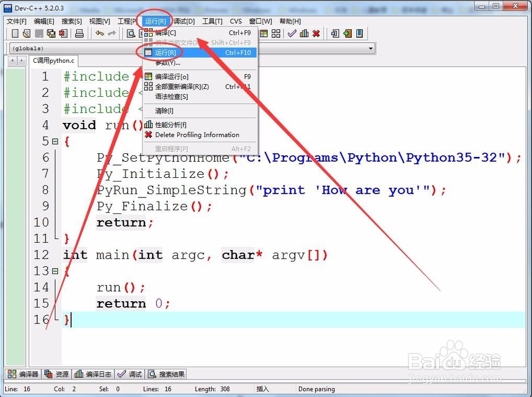532x397 pixels.
Task: Collapse the run() function fold at line 5
Action: pos(55,141)
